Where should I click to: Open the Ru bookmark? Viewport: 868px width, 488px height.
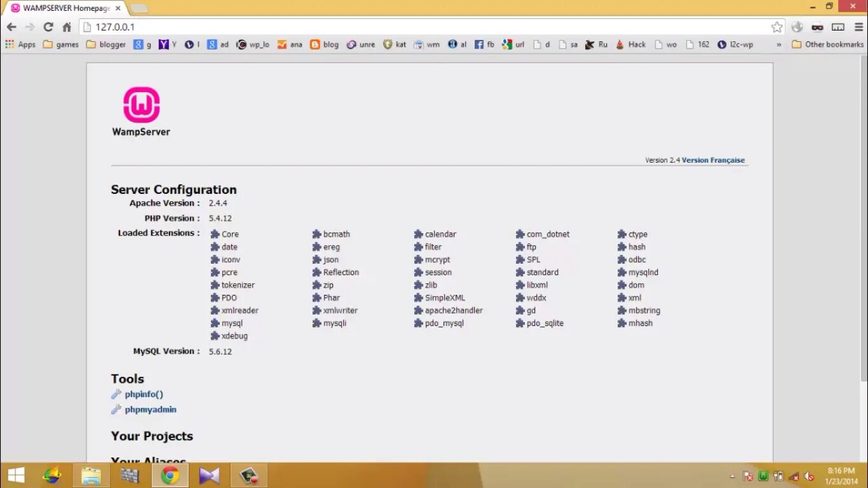point(597,44)
